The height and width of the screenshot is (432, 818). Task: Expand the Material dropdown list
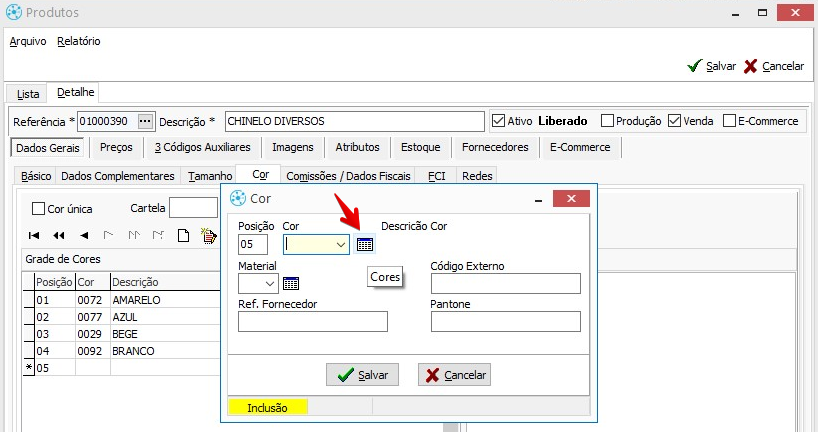click(x=270, y=283)
